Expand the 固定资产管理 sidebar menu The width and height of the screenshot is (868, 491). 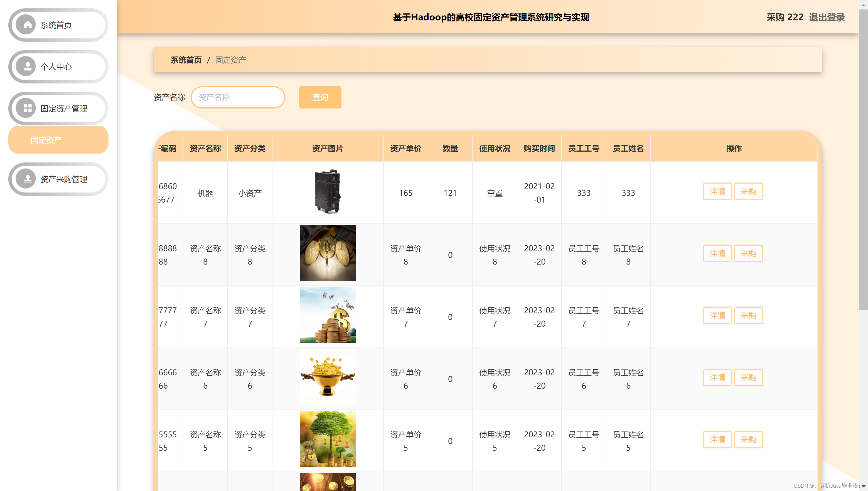point(58,108)
